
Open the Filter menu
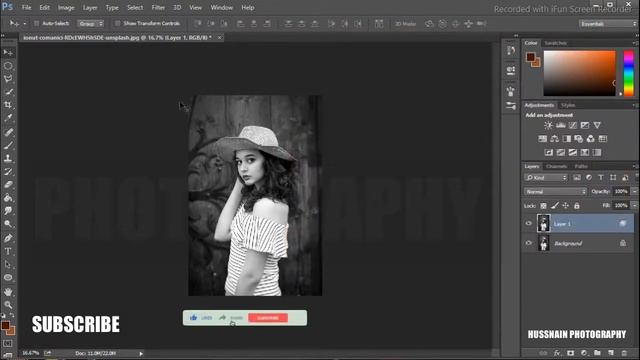[x=158, y=8]
